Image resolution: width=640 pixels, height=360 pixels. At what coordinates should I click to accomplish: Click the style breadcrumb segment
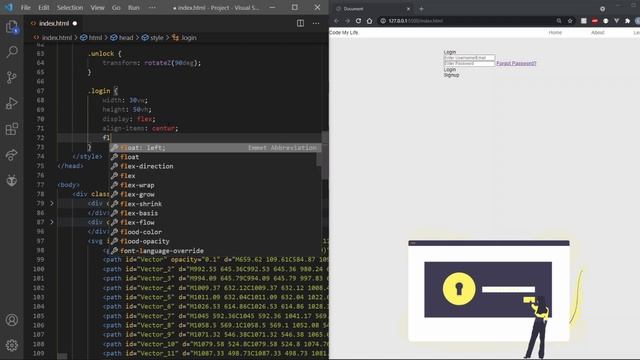(153, 38)
